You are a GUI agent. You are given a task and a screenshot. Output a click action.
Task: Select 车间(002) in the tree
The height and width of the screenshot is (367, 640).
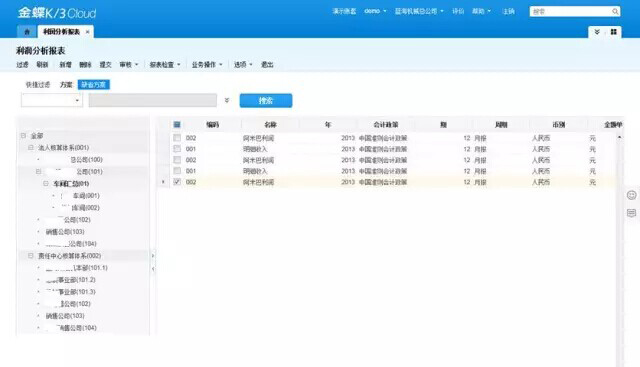tap(85, 208)
